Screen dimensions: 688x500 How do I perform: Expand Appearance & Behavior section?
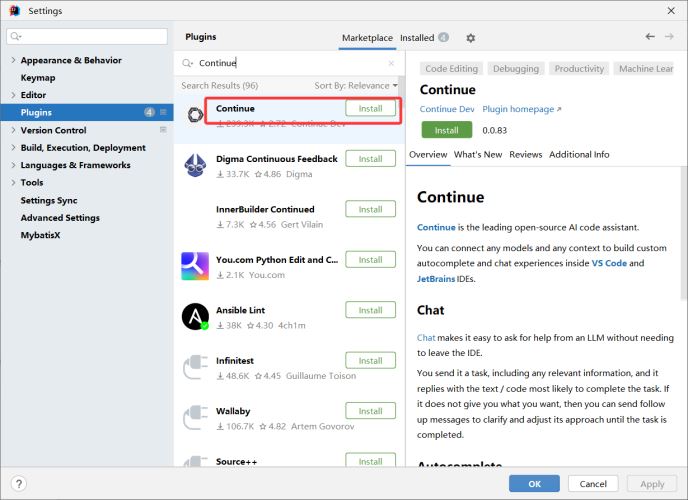point(13,60)
